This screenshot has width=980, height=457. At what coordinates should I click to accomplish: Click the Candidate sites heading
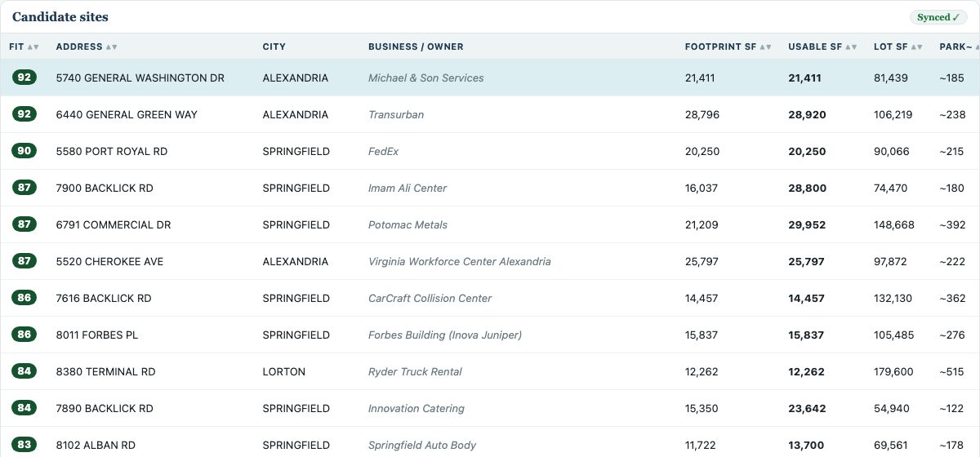(60, 17)
